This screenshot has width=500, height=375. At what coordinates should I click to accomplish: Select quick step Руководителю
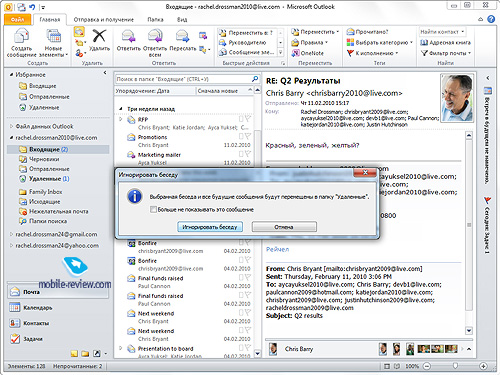click(247, 43)
